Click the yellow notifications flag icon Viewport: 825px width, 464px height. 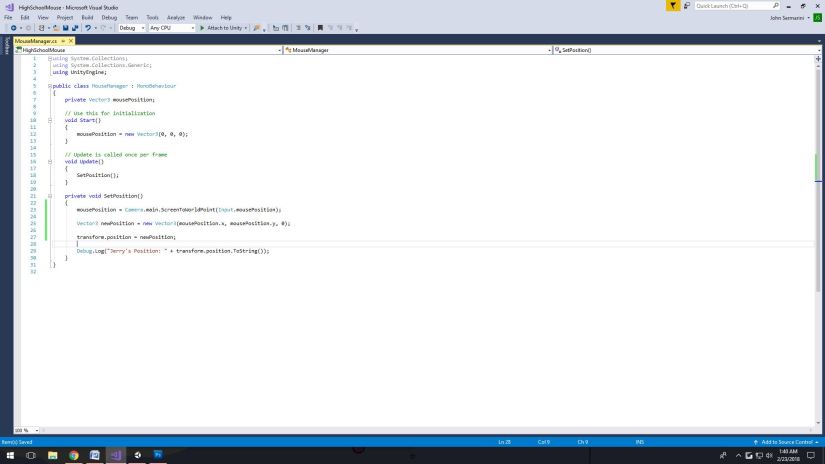[673, 6]
